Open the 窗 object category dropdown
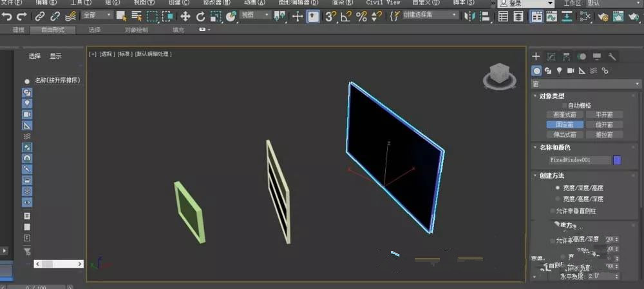 pos(585,84)
